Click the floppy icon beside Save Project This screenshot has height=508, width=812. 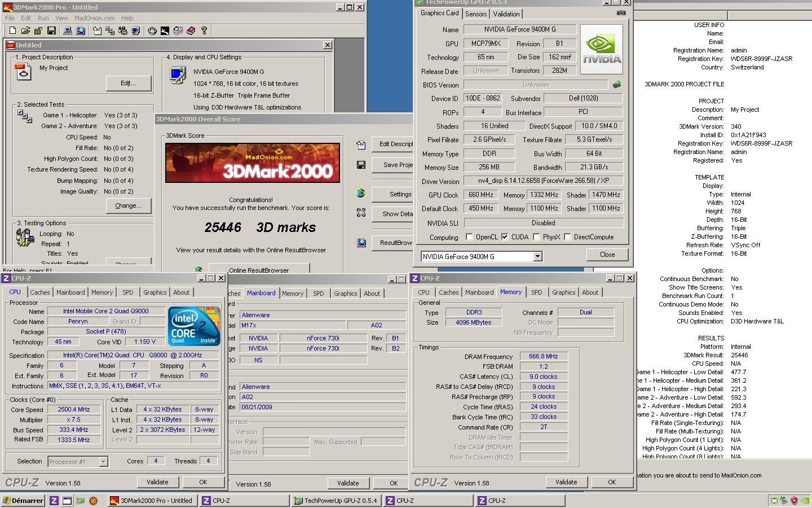361,165
